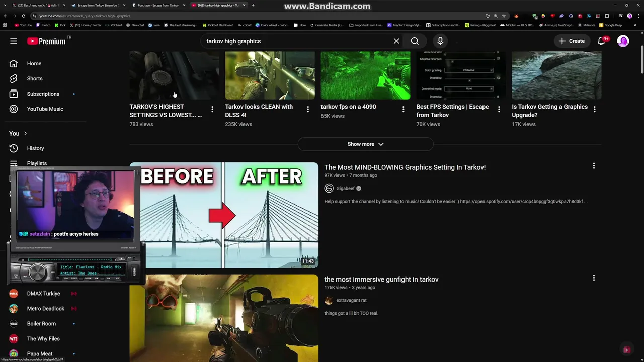Open Tarkov looks CLEAN with DLSS 4 title
This screenshot has width=644, height=362.
[259, 111]
